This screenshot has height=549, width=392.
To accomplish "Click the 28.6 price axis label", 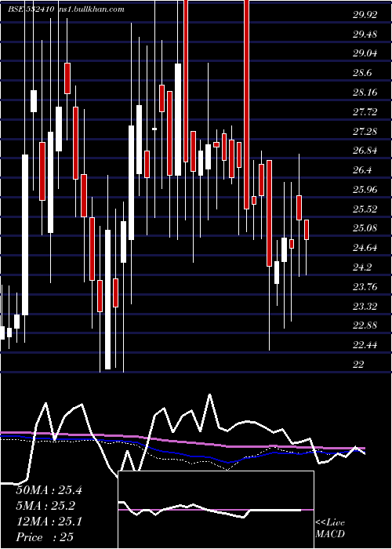I will tap(362, 73).
